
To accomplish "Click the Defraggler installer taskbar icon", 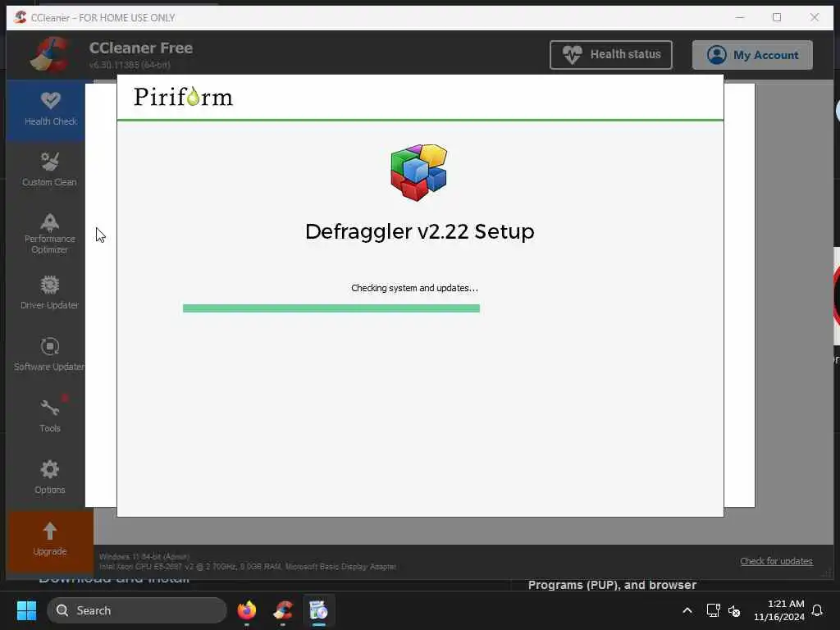I will 319,610.
